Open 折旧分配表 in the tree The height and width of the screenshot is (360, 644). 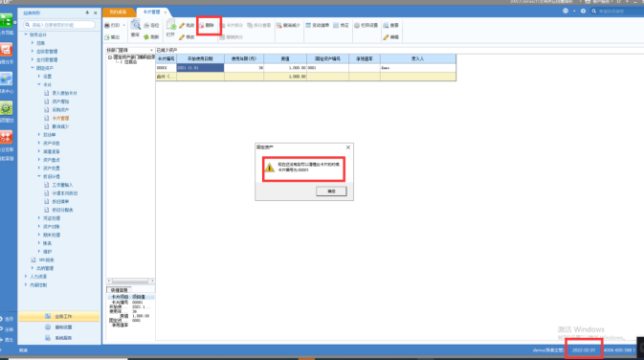(x=62, y=210)
